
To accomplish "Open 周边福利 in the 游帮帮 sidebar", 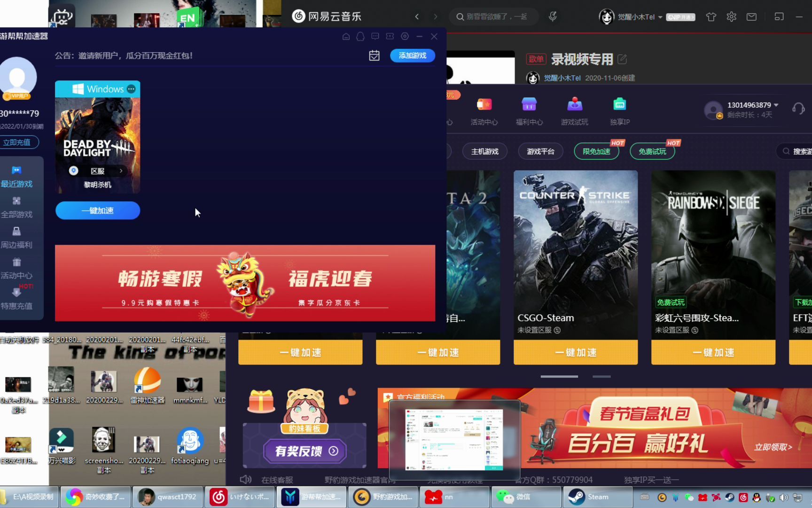I will click(16, 238).
